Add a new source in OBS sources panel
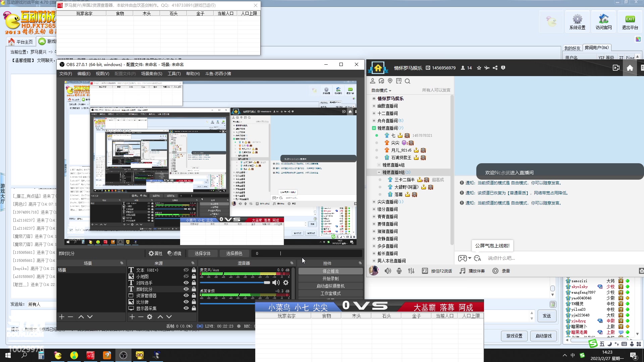This screenshot has width=644, height=362. pos(132,317)
